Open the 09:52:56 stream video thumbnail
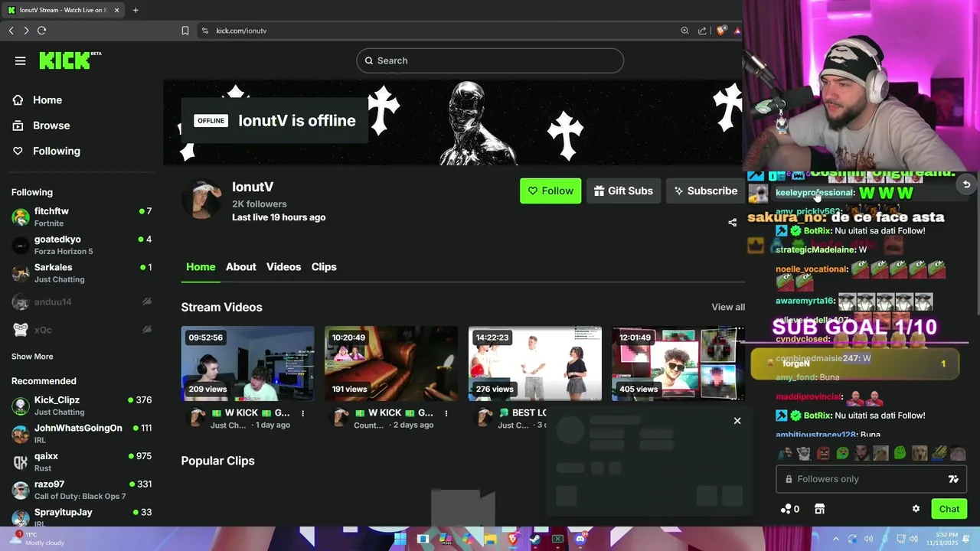980x551 pixels. 247,364
